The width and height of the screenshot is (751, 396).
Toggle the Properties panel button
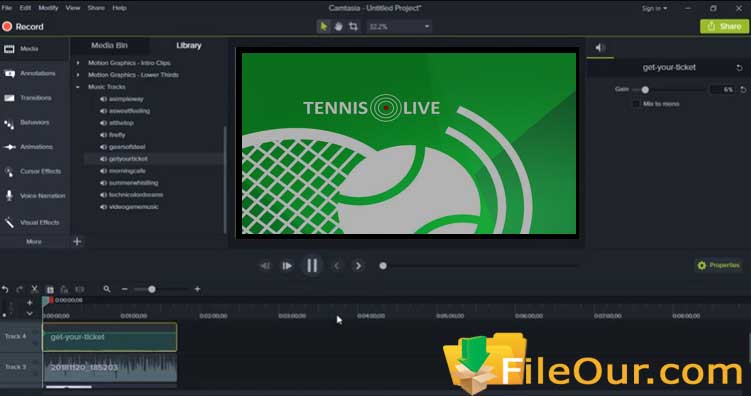click(x=718, y=265)
